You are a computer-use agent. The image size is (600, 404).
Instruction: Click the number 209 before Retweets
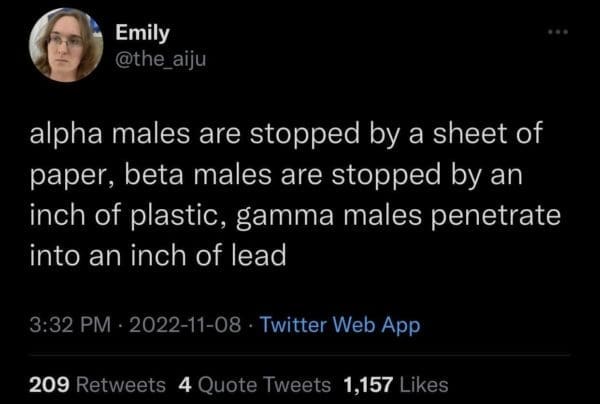pos(49,383)
